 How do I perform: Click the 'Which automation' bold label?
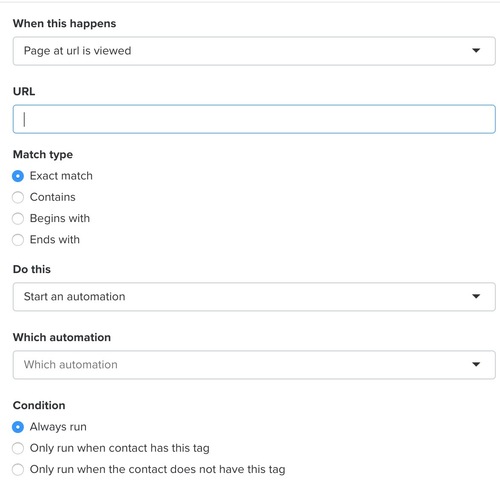pos(62,337)
